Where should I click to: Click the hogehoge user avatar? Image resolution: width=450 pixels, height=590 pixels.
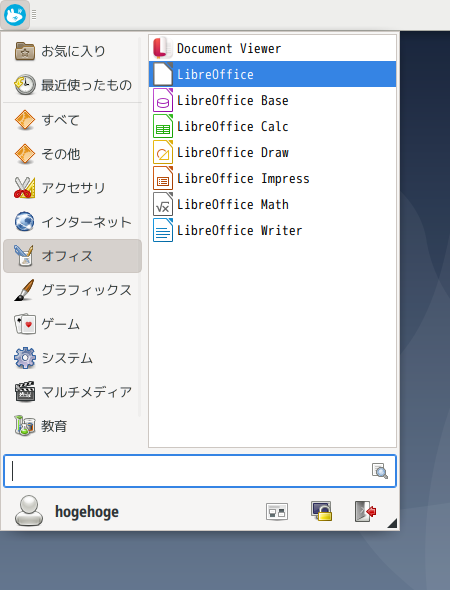(29, 511)
